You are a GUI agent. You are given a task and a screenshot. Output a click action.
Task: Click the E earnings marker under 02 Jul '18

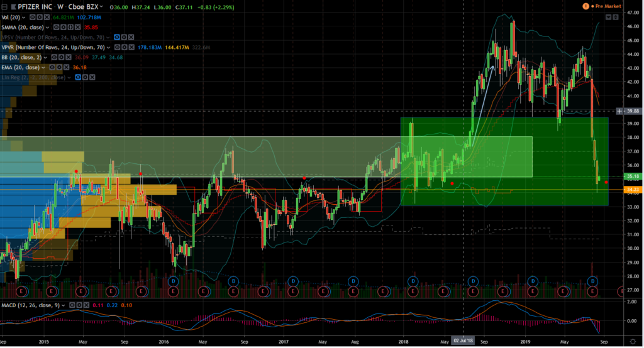pyautogui.click(x=473, y=291)
